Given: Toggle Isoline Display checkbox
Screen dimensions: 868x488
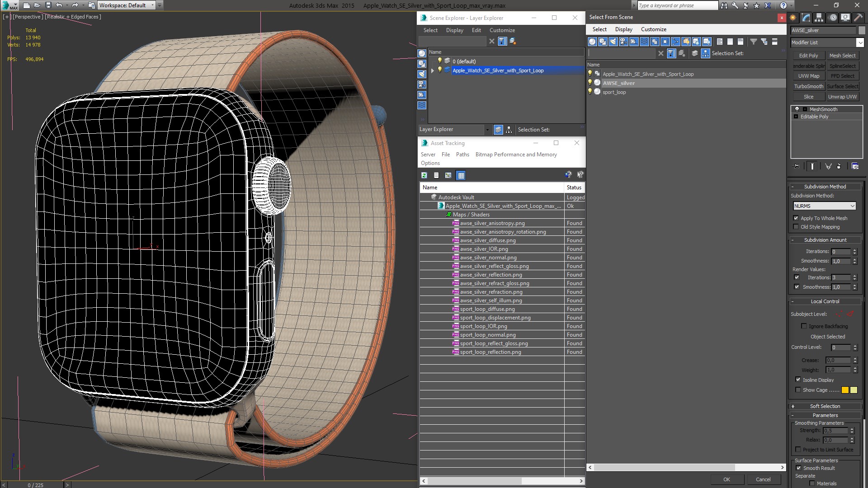Looking at the screenshot, I should click(x=798, y=380).
